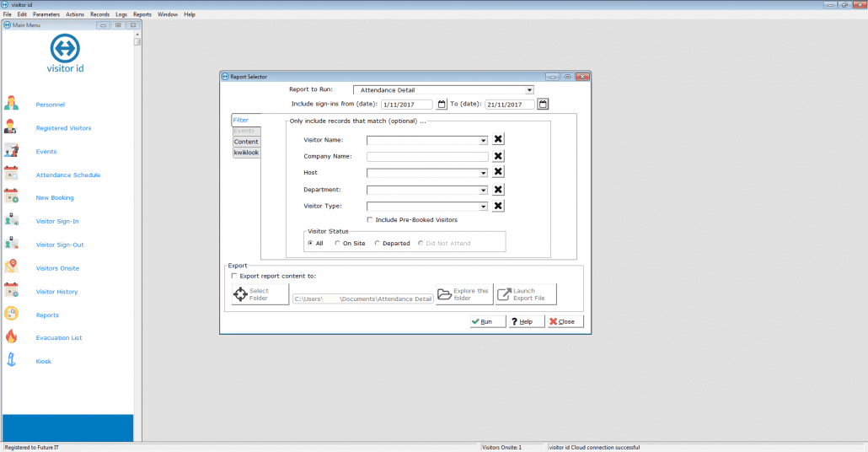Viewport: 868px width, 452px height.
Task: Open the Evacuation List flame icon
Action: (x=12, y=337)
